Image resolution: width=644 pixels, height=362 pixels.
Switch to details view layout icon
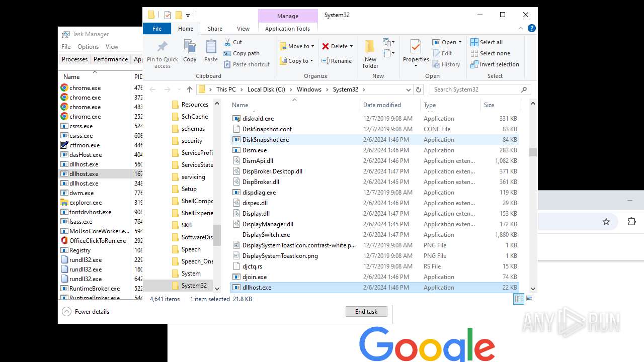pyautogui.click(x=519, y=299)
